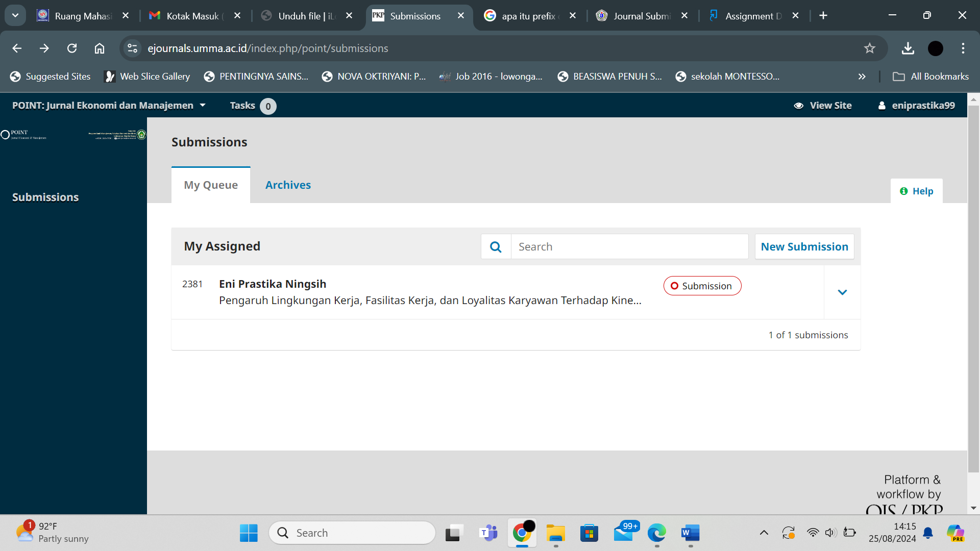Open Tasks notifications counter
980x551 pixels.
point(253,106)
